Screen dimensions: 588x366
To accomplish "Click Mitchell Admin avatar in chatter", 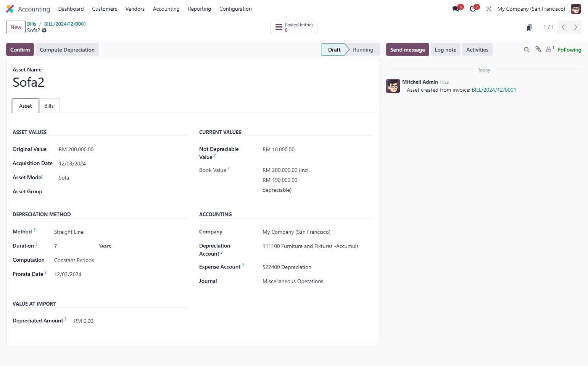I will pos(393,86).
